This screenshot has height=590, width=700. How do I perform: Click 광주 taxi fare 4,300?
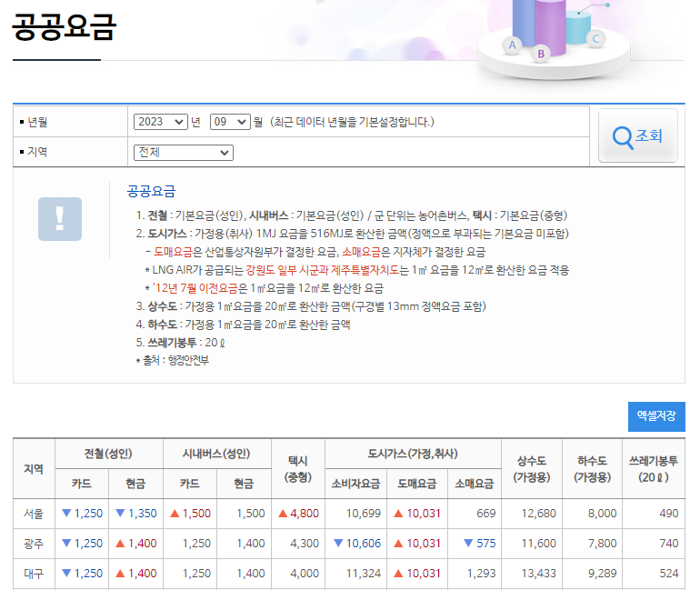point(305,544)
